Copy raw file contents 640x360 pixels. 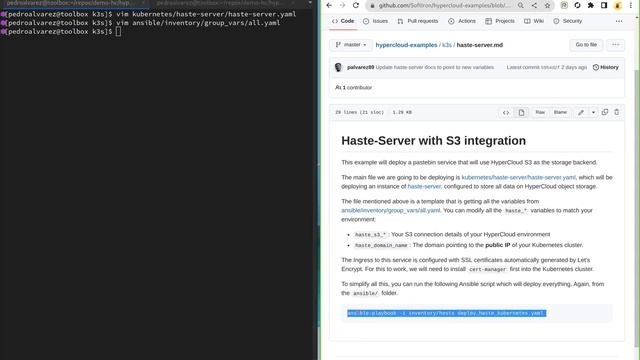[x=605, y=112]
